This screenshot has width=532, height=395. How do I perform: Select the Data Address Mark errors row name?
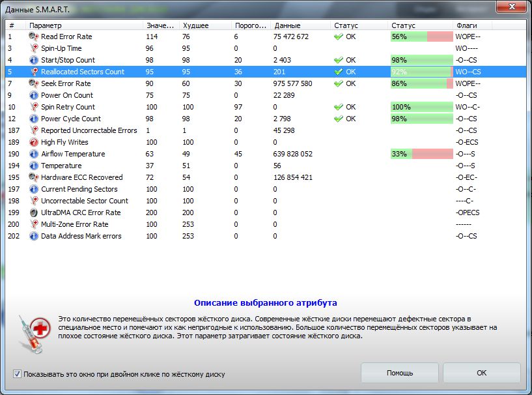81,236
